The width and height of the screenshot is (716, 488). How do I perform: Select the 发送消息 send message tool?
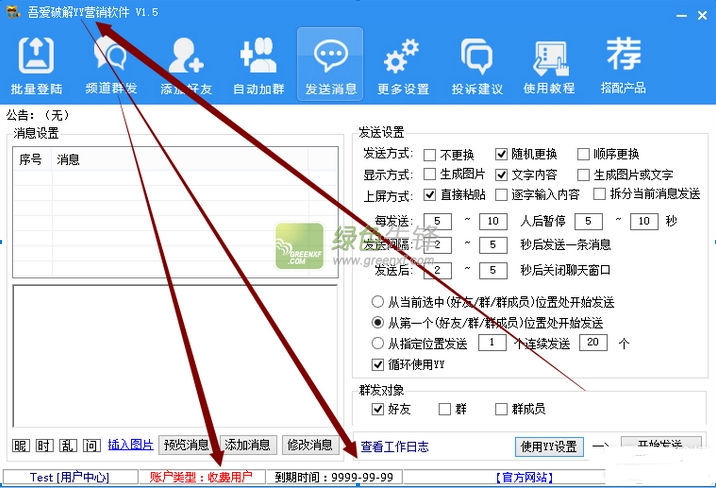click(330, 64)
